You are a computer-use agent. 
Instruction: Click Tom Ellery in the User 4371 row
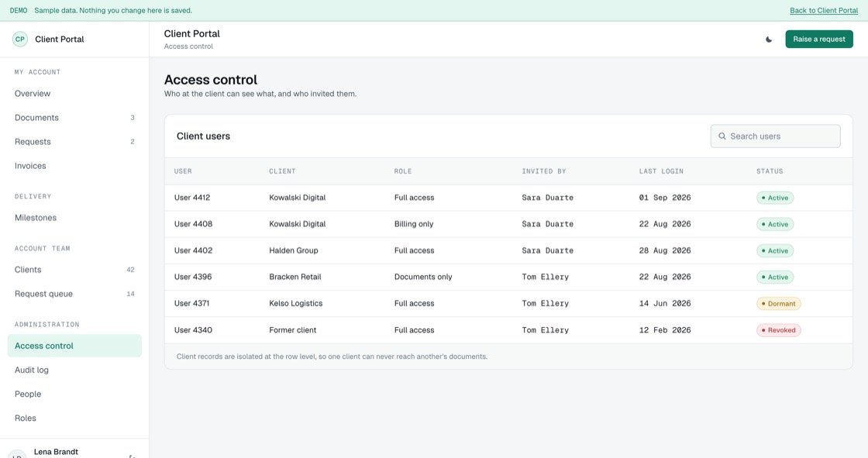(x=546, y=304)
